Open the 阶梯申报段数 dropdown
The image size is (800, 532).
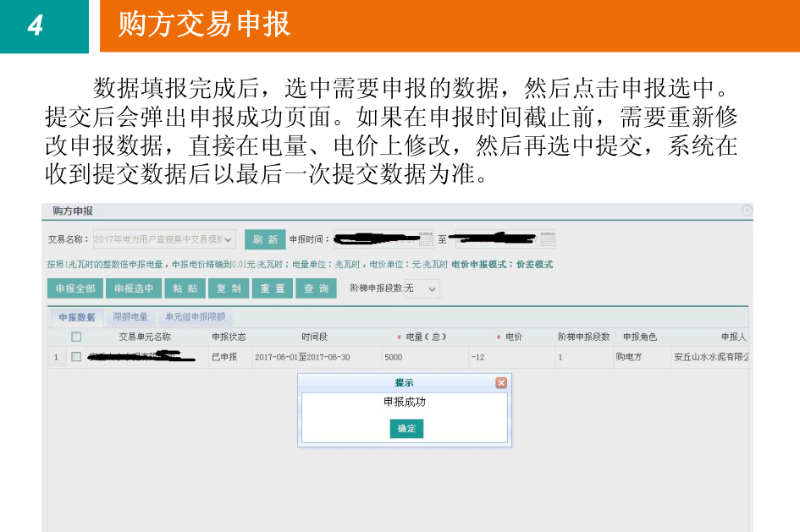point(433,289)
